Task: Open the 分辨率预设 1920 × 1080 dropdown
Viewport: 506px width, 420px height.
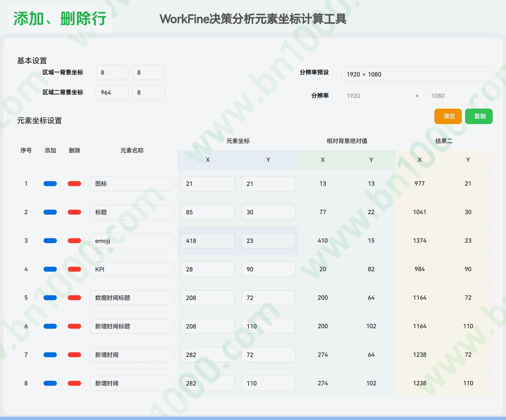Action: (x=417, y=74)
